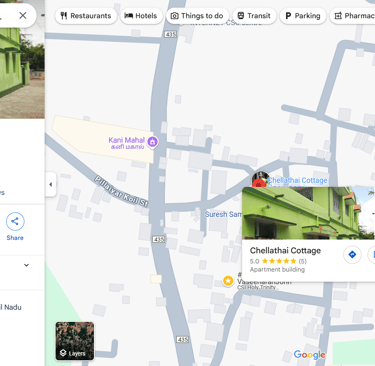
Task: Open the Layers satellite thumbnail
Action: 75,341
